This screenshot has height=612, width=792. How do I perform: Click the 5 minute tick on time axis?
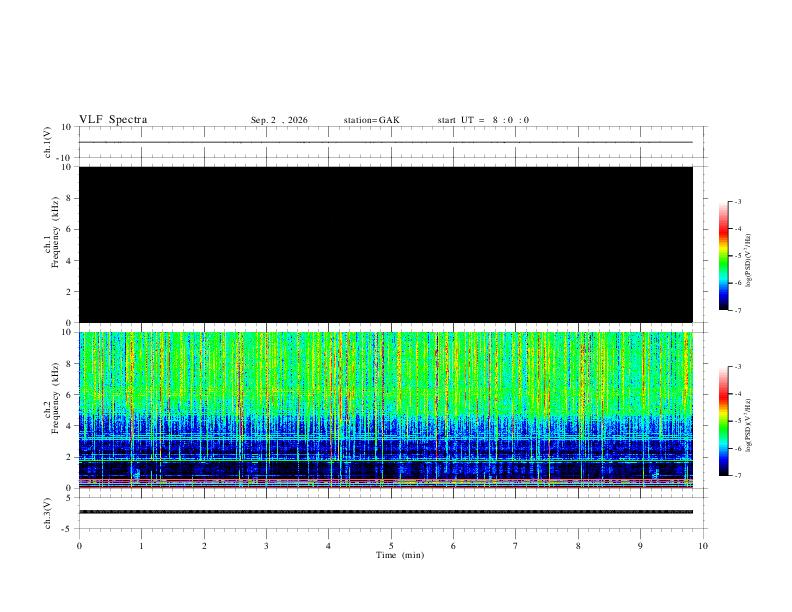[391, 546]
